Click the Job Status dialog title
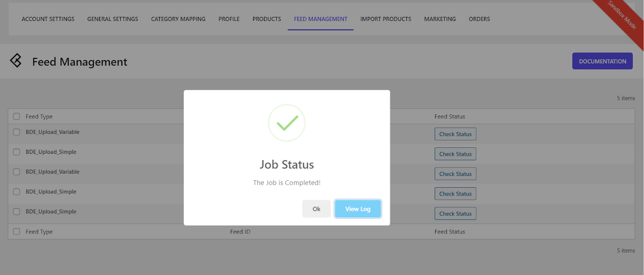 tap(287, 164)
